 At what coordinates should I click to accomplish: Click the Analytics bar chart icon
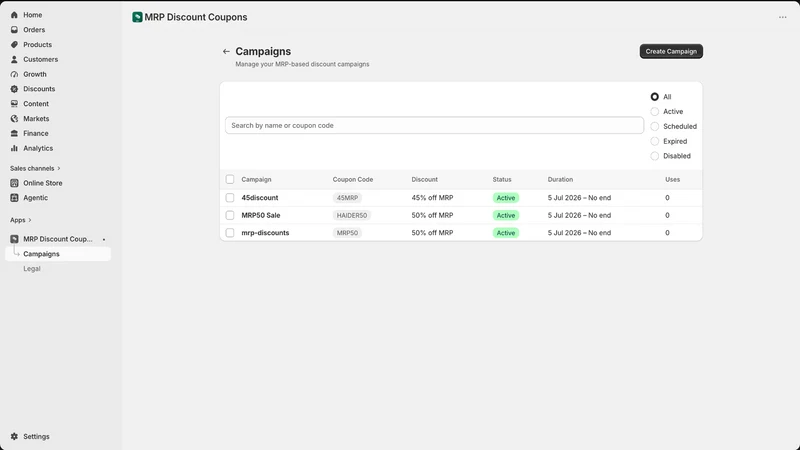point(14,148)
